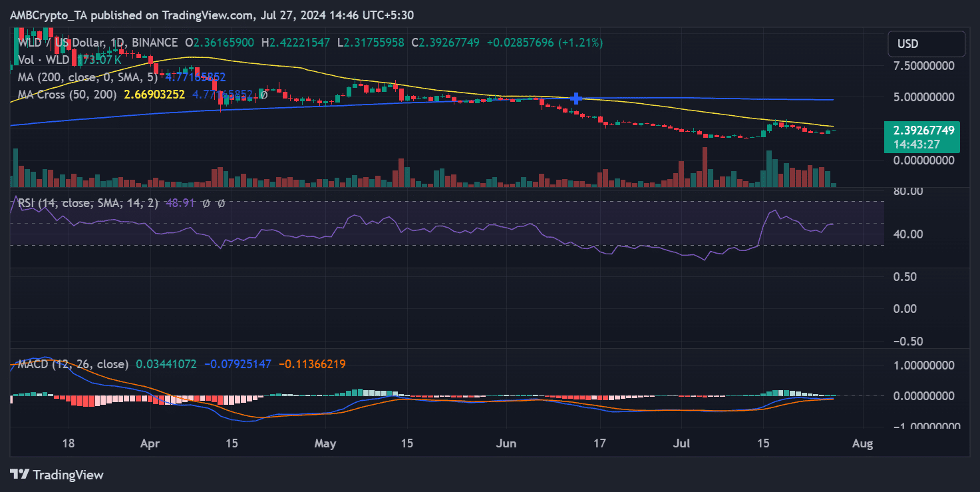The height and width of the screenshot is (492, 980).
Task: Click the blue MA cross marker on chart
Action: pyautogui.click(x=577, y=99)
